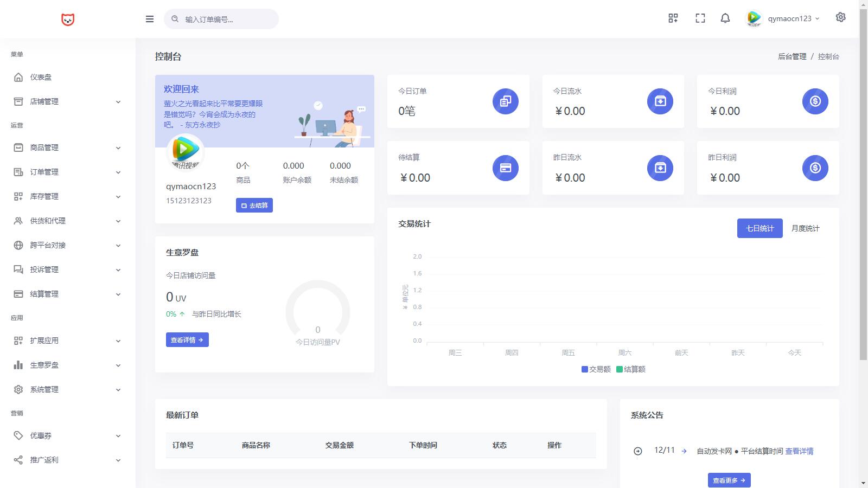Toggle 交易额 legend series in chart
The height and width of the screenshot is (488, 868).
pos(596,369)
